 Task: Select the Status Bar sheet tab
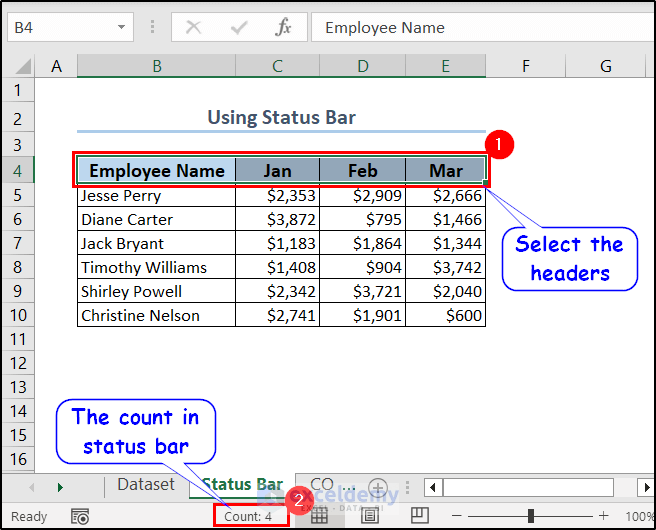(x=242, y=484)
